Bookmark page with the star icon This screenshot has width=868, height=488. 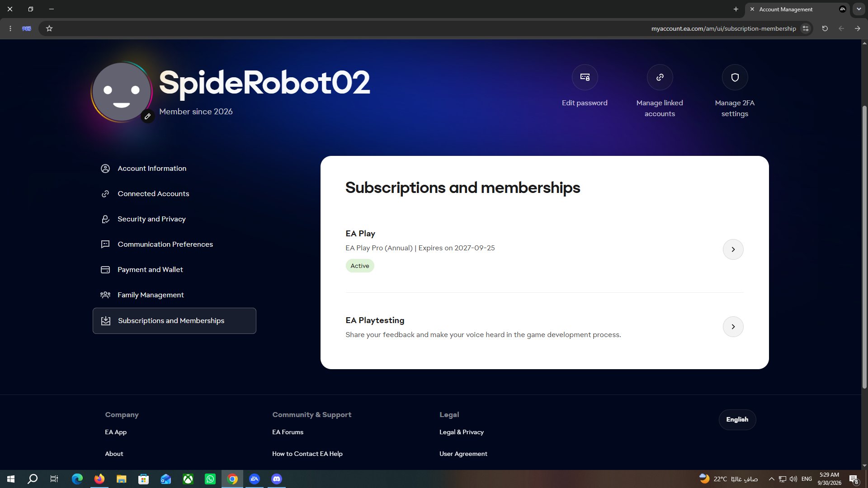tap(49, 28)
